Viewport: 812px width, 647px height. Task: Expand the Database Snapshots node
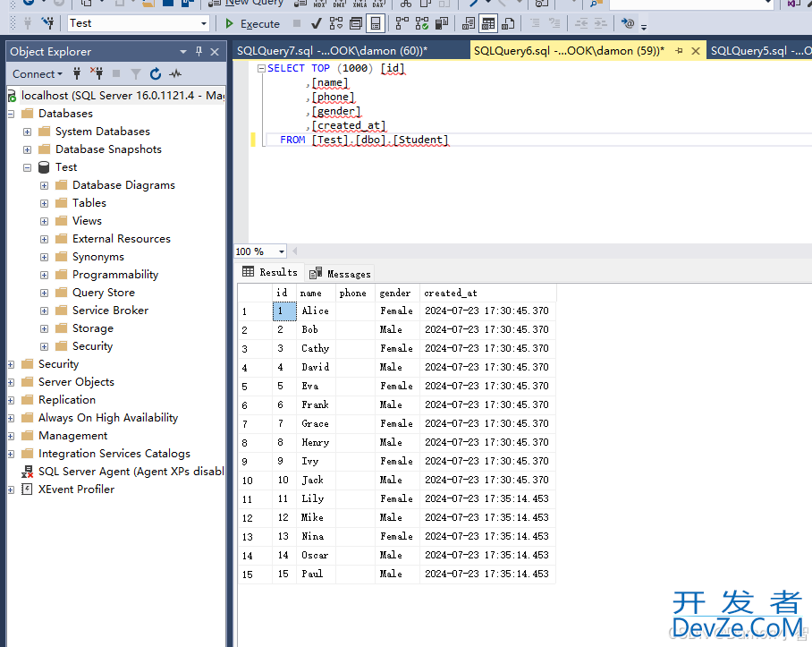pos(28,149)
